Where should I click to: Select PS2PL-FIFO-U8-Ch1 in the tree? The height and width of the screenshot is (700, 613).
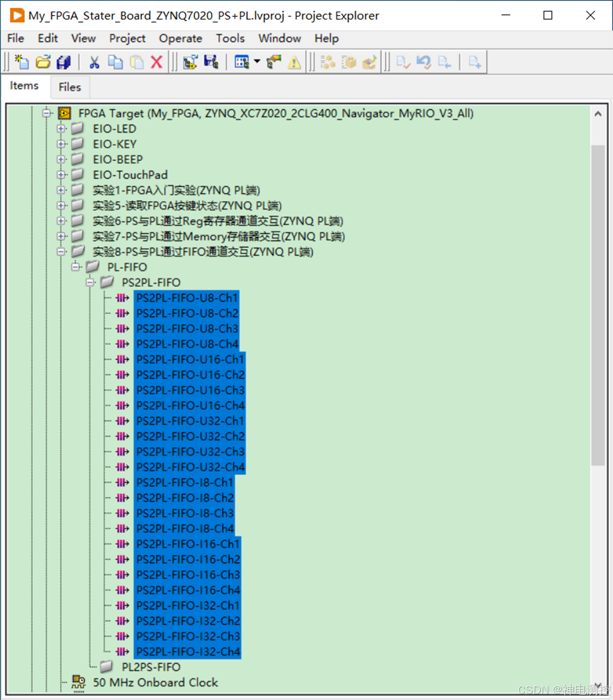[186, 298]
